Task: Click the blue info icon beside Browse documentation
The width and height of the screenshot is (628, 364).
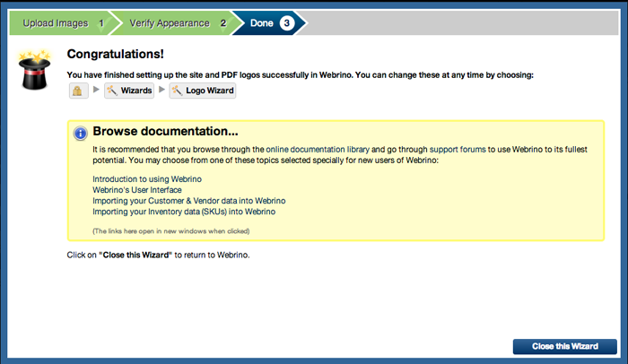Action: pos(80,133)
